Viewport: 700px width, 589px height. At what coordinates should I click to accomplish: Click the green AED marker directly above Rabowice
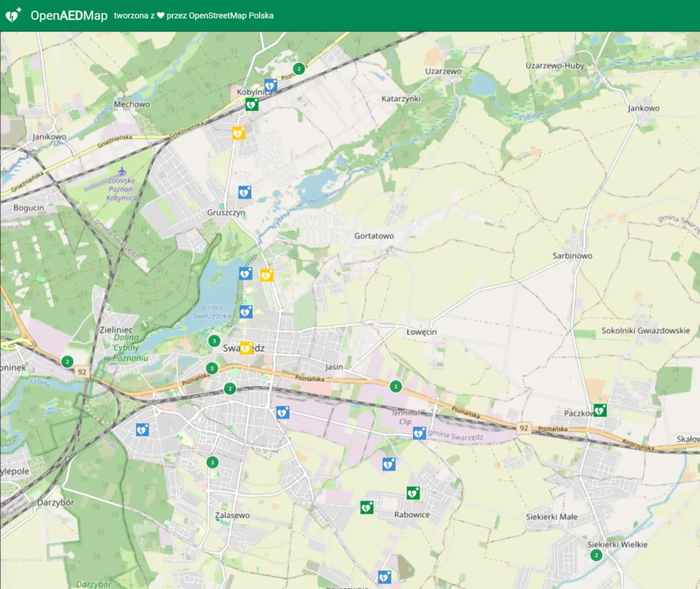click(x=413, y=493)
